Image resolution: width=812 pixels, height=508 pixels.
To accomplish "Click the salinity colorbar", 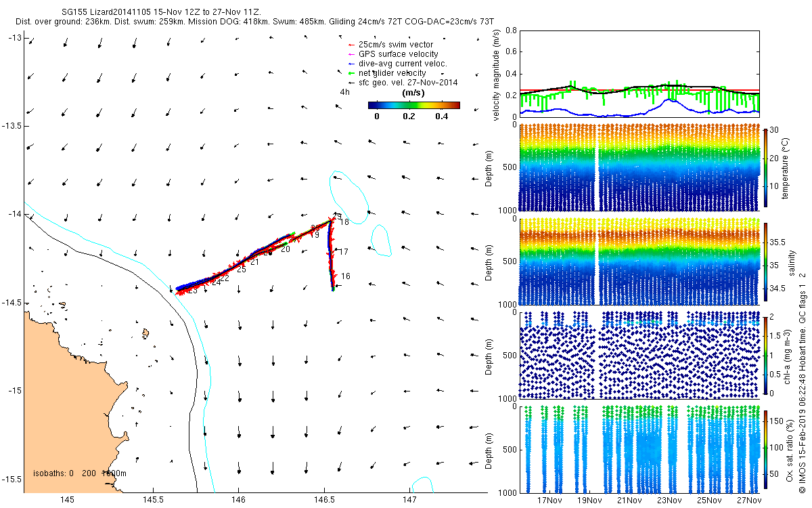I will [x=765, y=263].
